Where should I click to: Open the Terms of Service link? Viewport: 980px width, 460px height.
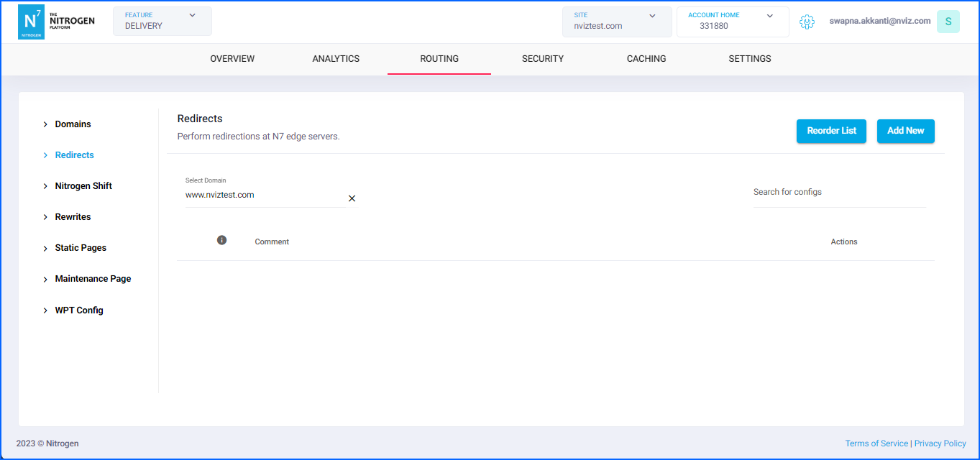click(876, 443)
